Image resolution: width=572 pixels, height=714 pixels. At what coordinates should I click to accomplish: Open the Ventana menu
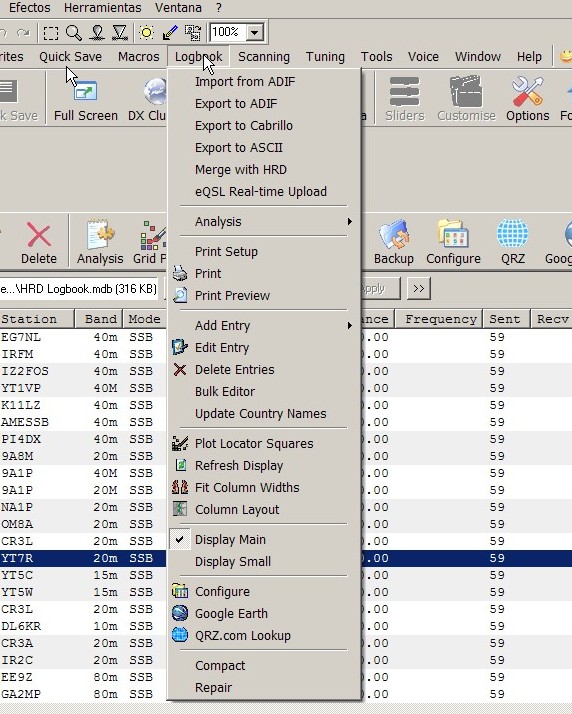click(178, 8)
